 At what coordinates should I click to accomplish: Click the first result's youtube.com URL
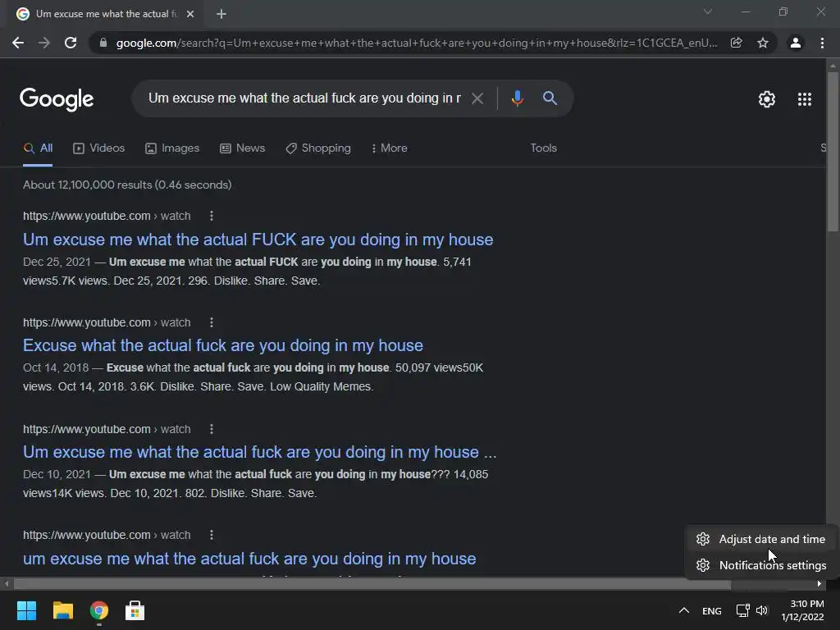point(107,216)
